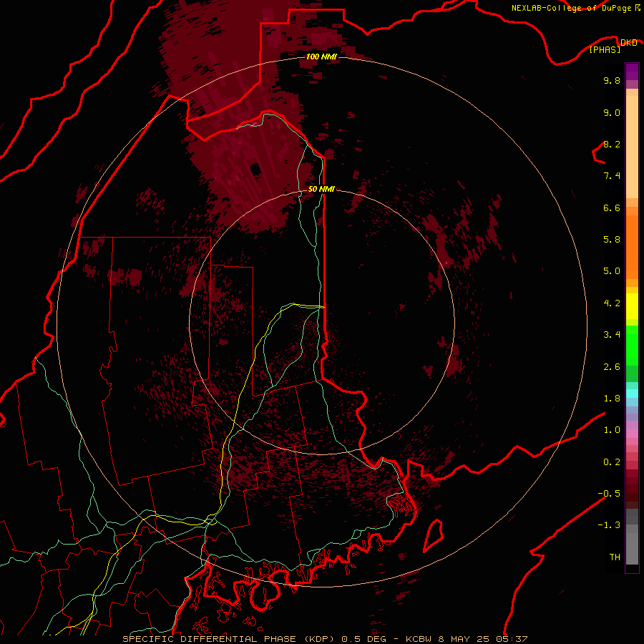Click the KDP product title caption at bottom

coord(325,639)
